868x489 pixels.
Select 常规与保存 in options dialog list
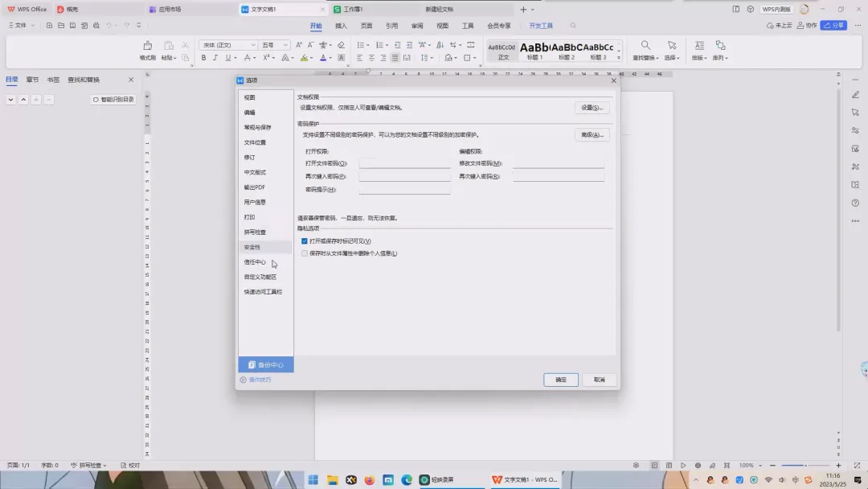pyautogui.click(x=257, y=127)
